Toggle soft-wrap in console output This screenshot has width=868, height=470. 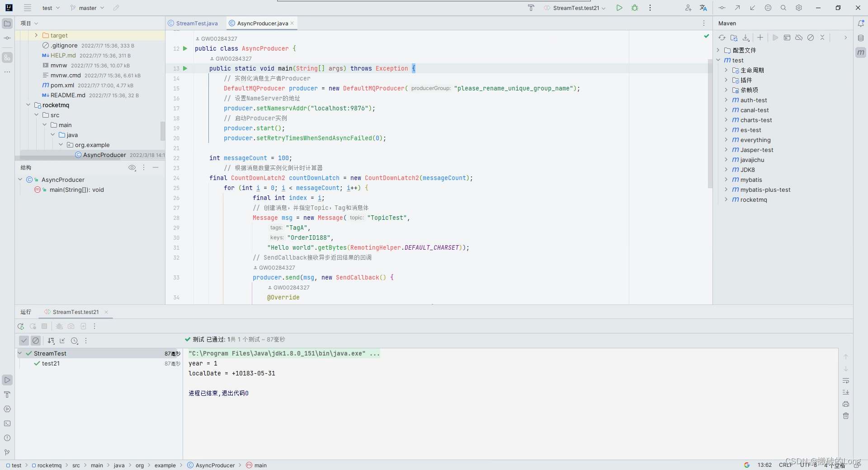coord(846,380)
